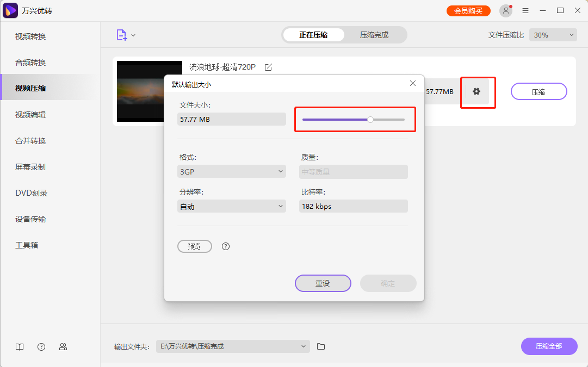The image size is (588, 367).
Task: Click the account avatar icon top-right
Action: pos(505,10)
